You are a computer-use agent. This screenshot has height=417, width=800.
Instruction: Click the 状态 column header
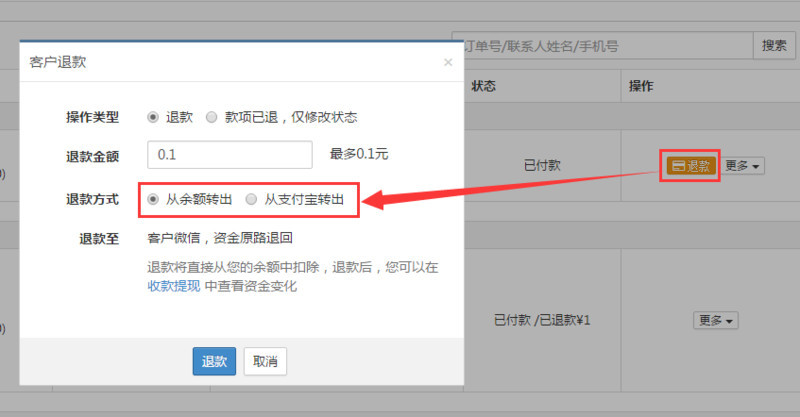[484, 87]
